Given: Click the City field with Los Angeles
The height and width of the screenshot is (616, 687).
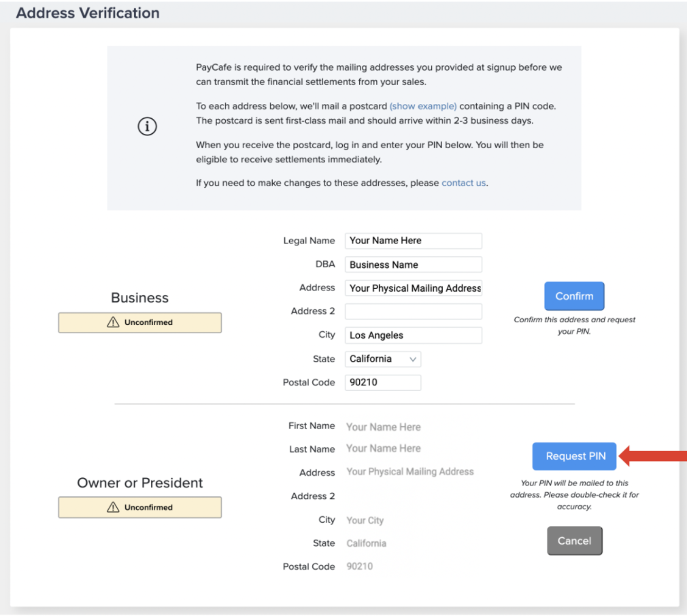Looking at the screenshot, I should click(x=413, y=335).
